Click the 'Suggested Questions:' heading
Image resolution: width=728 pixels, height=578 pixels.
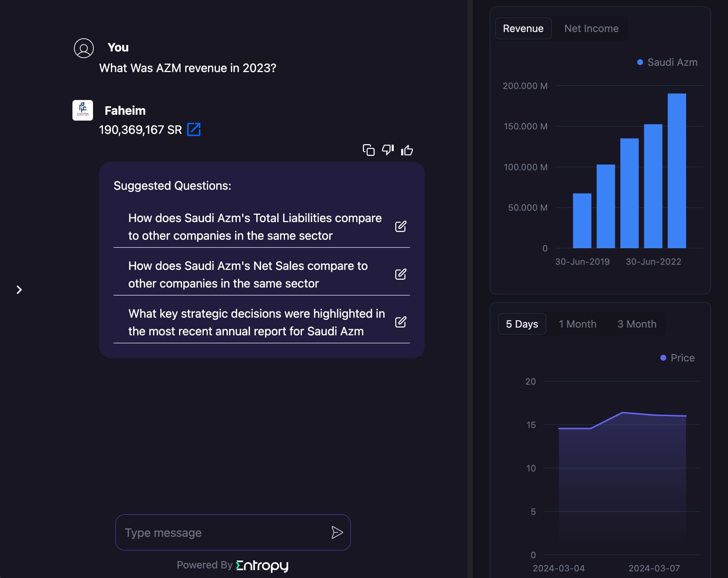click(x=172, y=186)
